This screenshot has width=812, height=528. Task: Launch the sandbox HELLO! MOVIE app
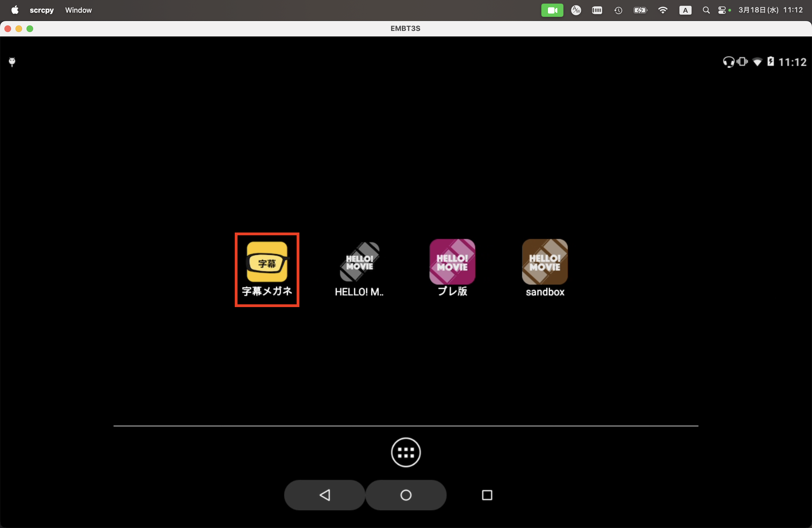[x=545, y=262]
